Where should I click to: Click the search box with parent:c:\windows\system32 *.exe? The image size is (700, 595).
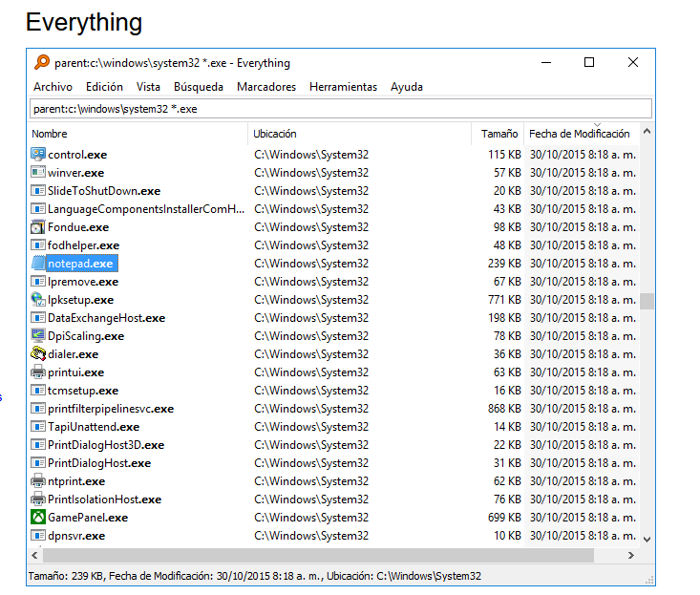point(341,109)
